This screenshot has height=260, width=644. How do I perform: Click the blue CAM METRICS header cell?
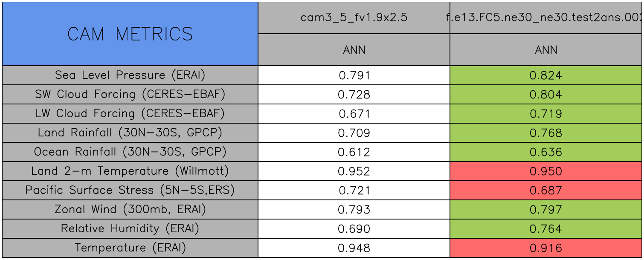(x=130, y=34)
